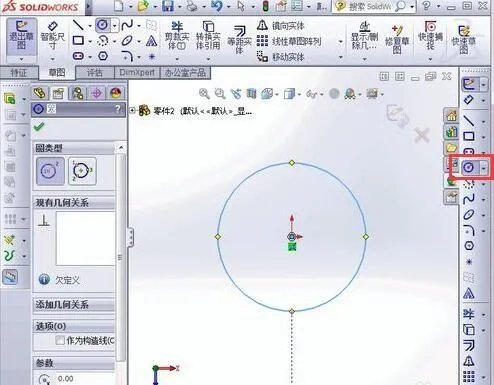Click the Rebuild traffic-light icon

[x=266, y=6]
